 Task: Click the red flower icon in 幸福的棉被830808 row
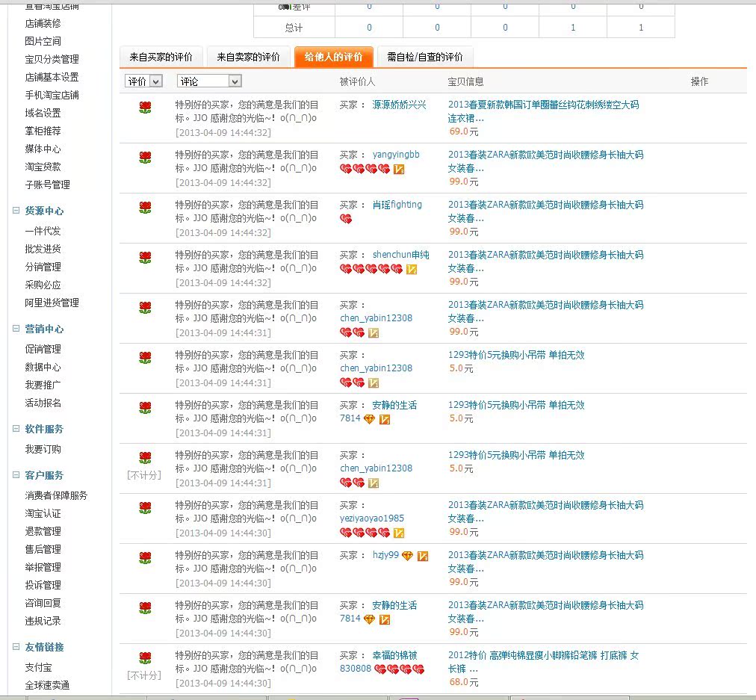pos(145,658)
